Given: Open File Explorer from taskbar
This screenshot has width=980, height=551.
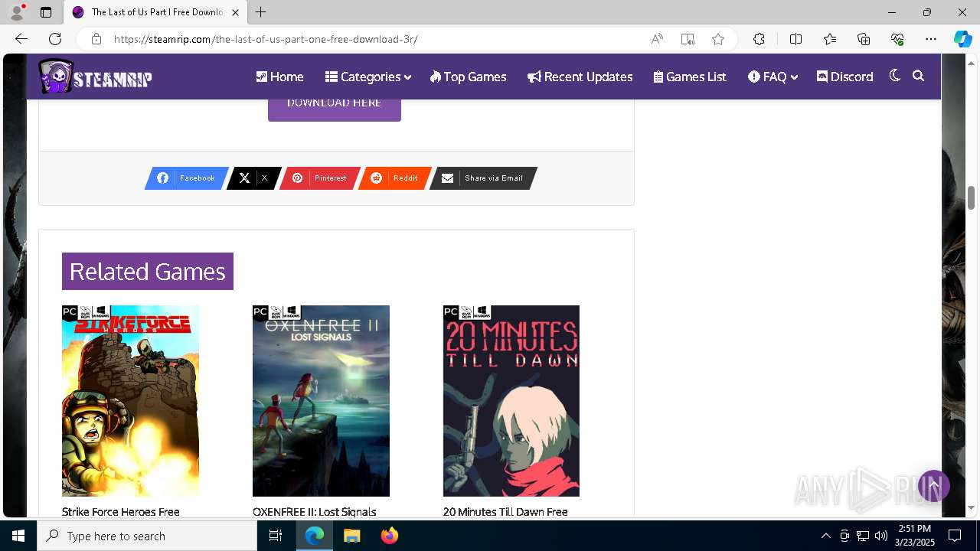Looking at the screenshot, I should click(x=351, y=536).
